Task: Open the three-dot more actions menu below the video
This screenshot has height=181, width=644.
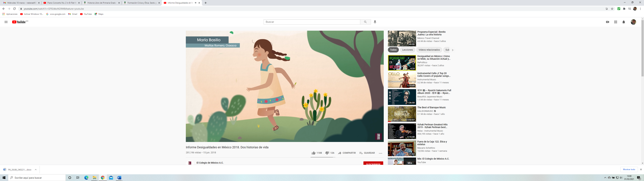Action: tap(380, 153)
